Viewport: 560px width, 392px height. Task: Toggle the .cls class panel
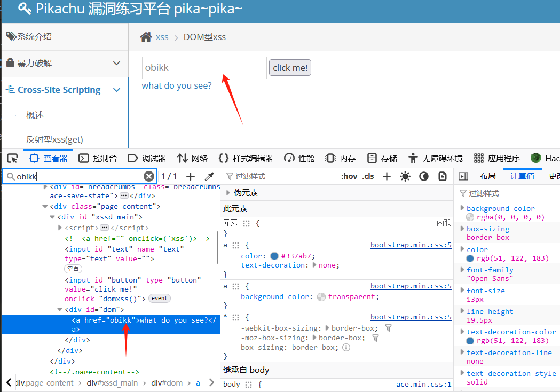[x=368, y=176]
